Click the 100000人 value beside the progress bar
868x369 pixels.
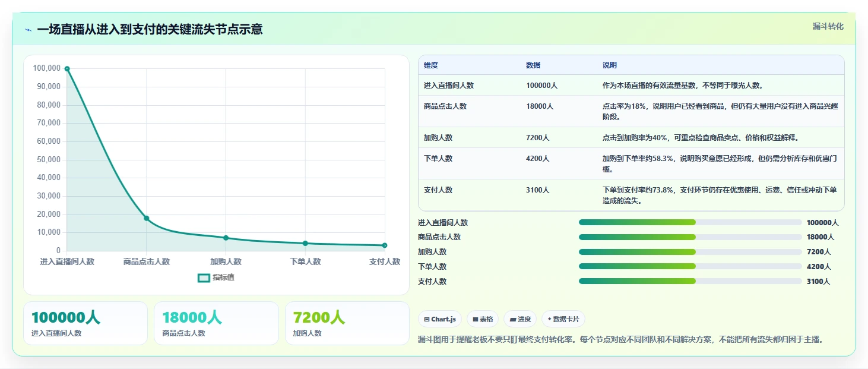tap(822, 223)
